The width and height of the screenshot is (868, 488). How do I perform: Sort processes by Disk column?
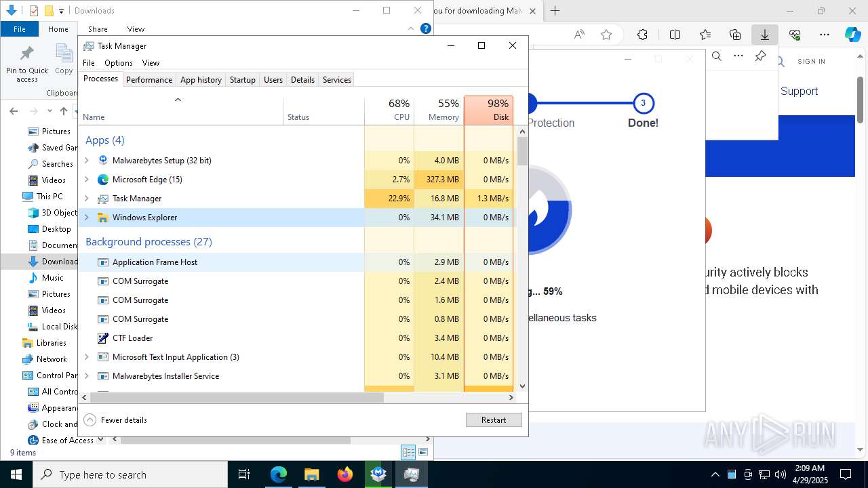click(488, 110)
